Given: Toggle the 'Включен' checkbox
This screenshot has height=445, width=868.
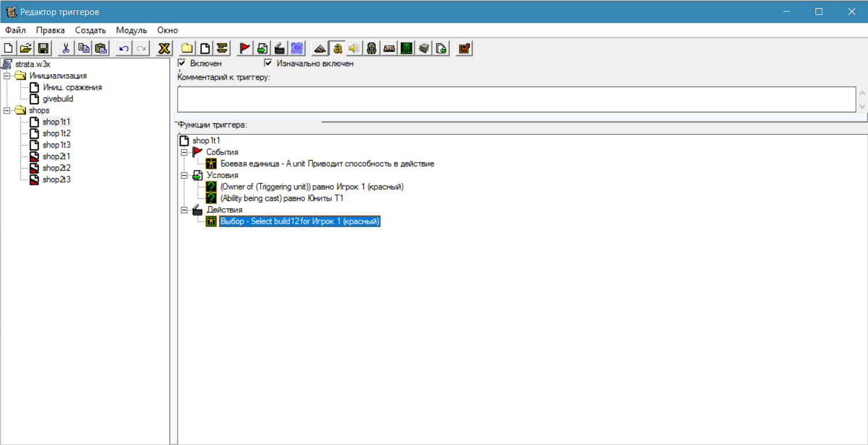Looking at the screenshot, I should pyautogui.click(x=182, y=63).
